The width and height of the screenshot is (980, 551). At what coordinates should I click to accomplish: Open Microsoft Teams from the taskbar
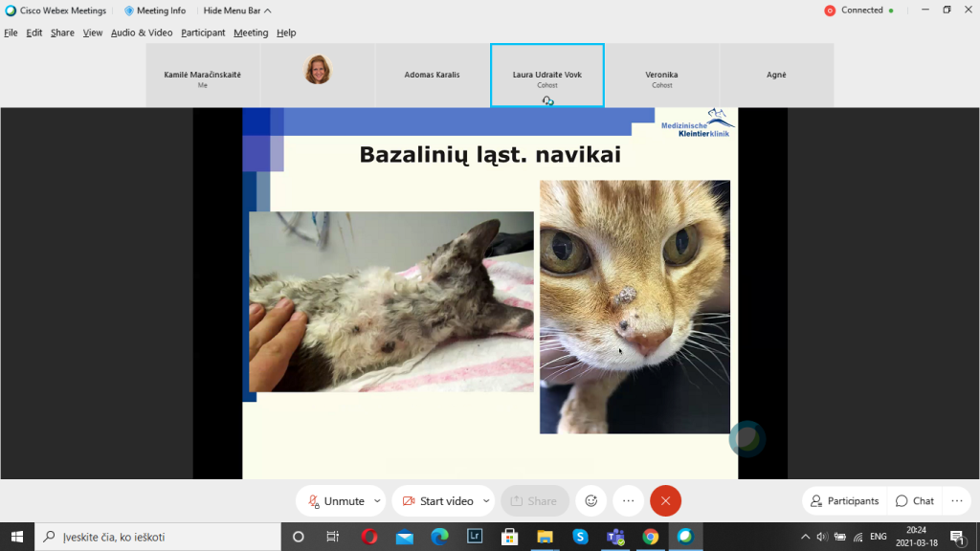(x=615, y=537)
